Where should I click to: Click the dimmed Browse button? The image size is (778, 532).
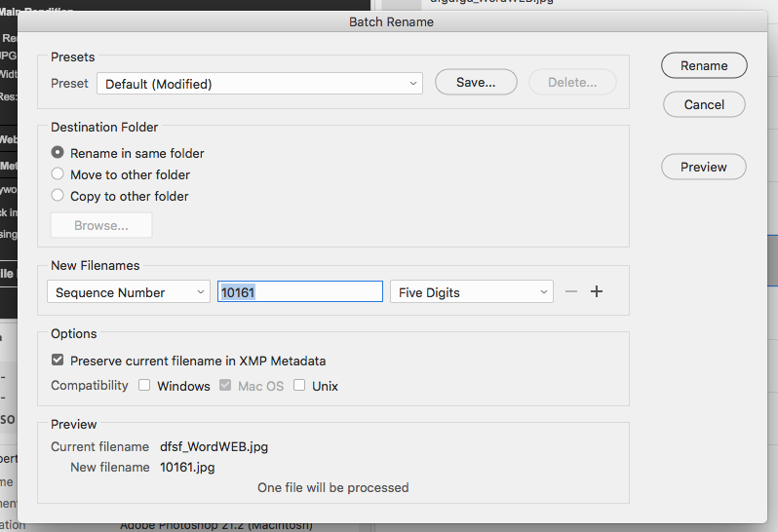[x=101, y=226]
